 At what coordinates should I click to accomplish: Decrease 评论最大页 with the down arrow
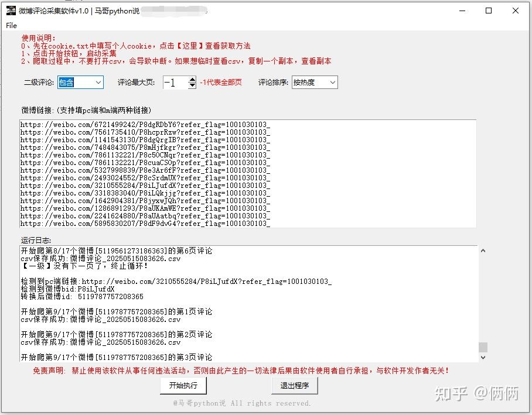click(192, 85)
